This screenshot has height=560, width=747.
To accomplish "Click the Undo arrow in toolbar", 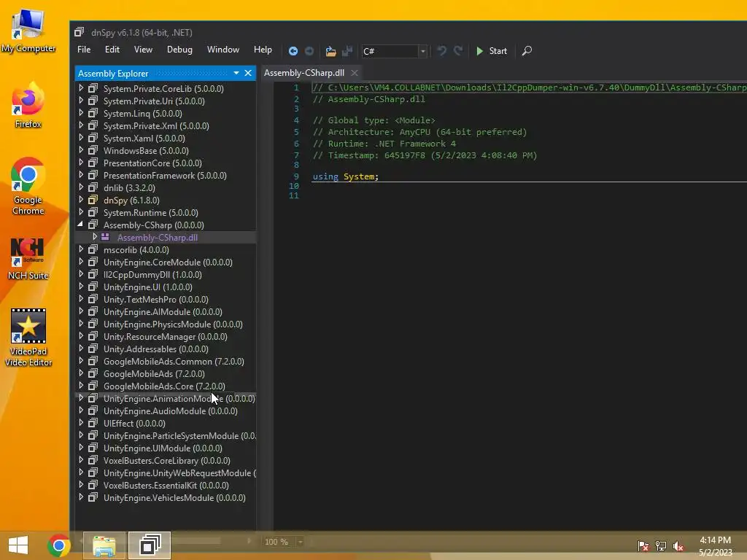I will pos(441,51).
